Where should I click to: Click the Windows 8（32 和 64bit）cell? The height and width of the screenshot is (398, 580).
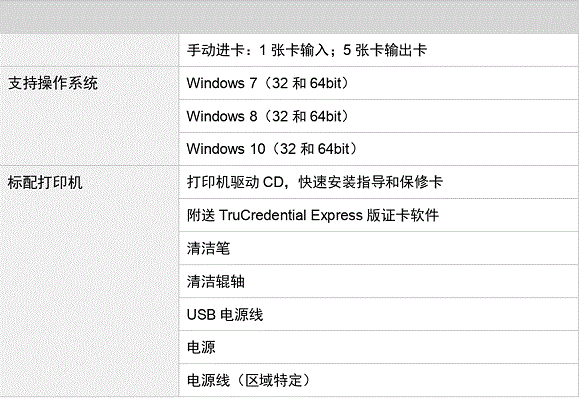[x=378, y=116]
